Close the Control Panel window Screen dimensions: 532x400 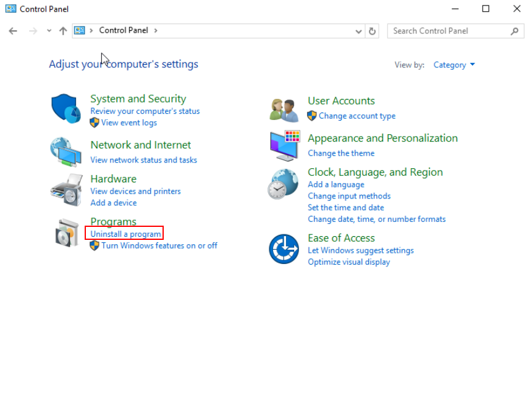(517, 9)
